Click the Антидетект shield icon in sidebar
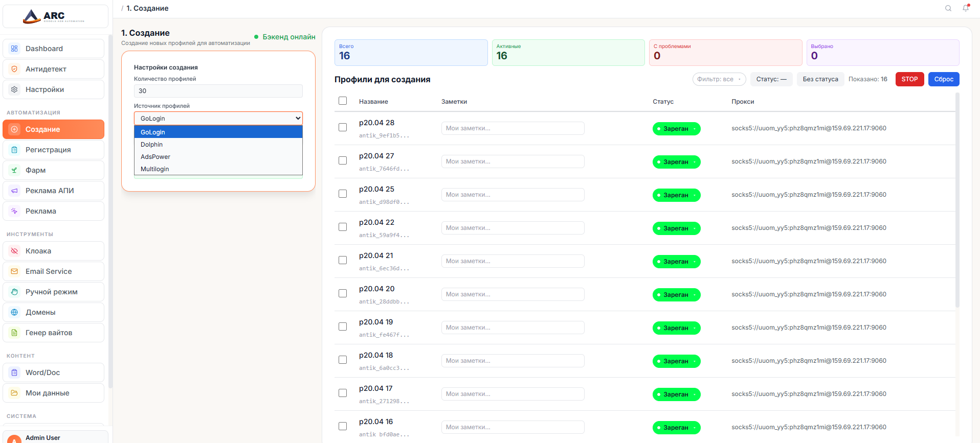Screen dimensions: 980x443 (x=14, y=69)
